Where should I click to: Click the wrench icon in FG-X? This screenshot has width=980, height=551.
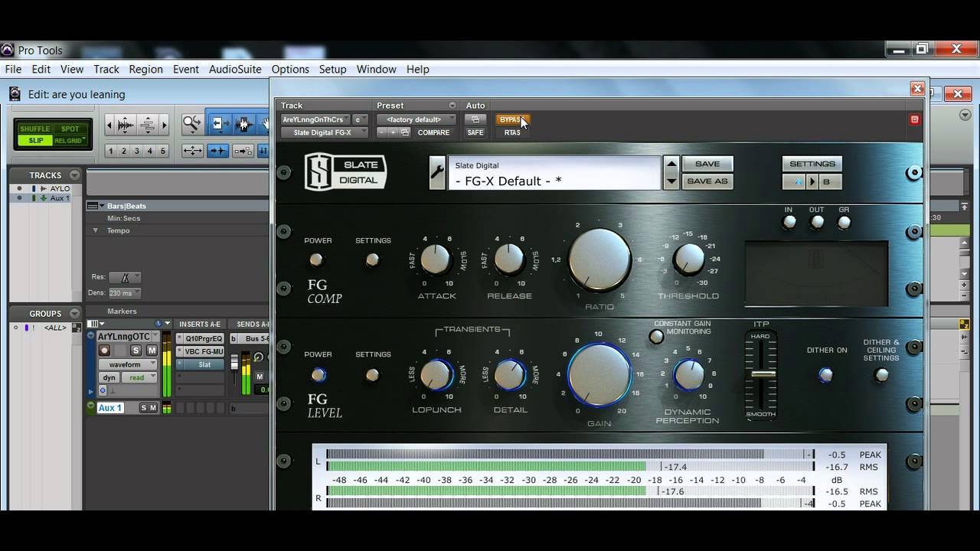pos(437,172)
